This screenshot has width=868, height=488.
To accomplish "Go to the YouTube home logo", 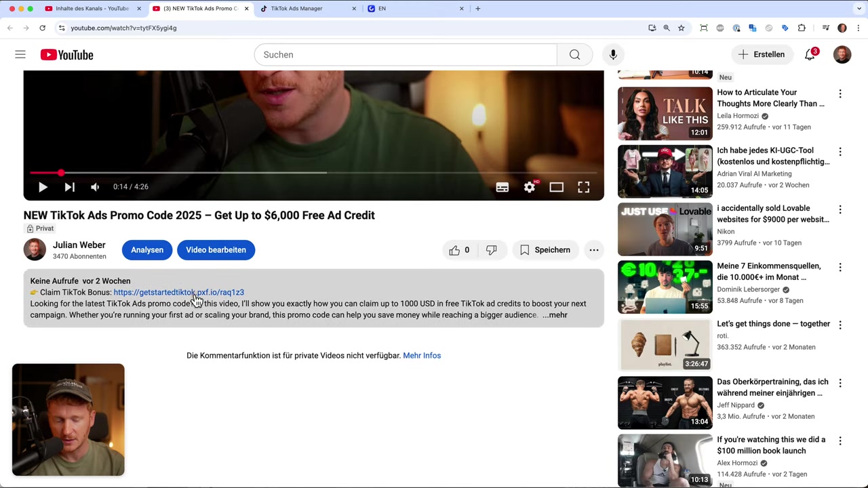I will (x=66, y=55).
